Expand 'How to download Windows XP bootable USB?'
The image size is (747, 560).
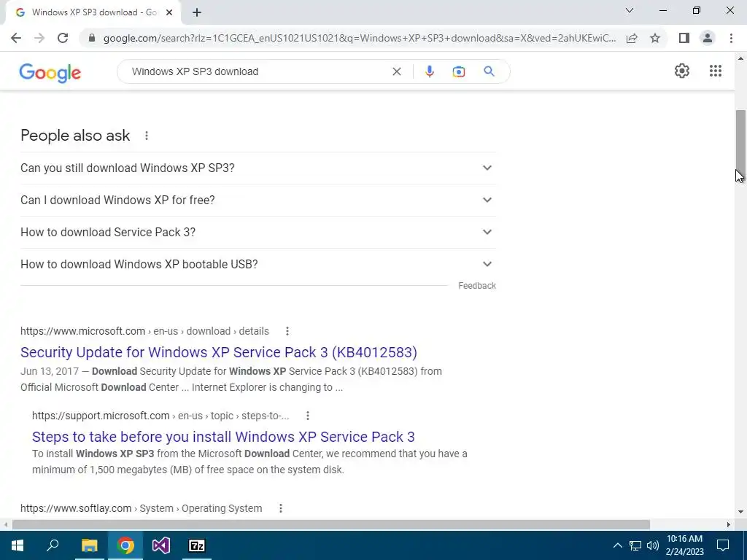[x=258, y=264]
